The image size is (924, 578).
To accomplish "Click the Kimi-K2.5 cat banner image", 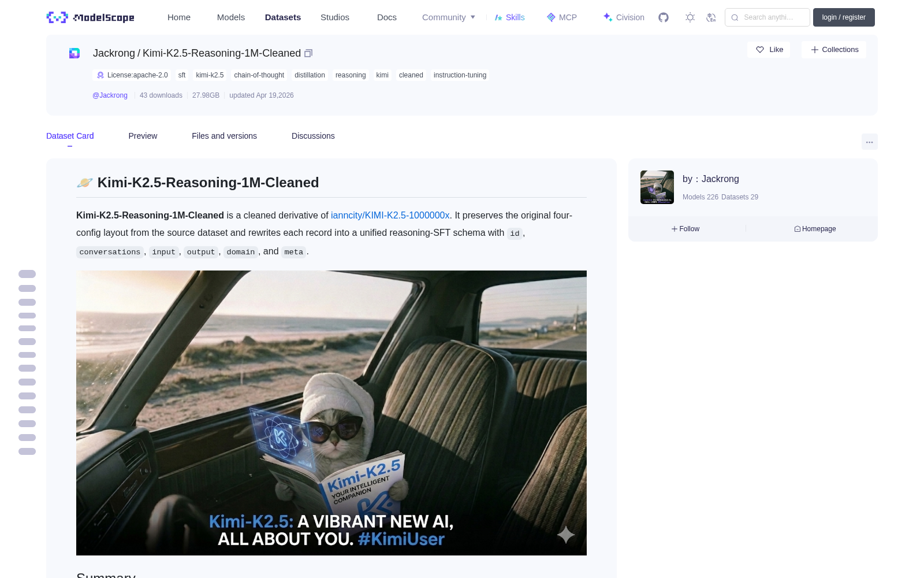I will pyautogui.click(x=331, y=413).
